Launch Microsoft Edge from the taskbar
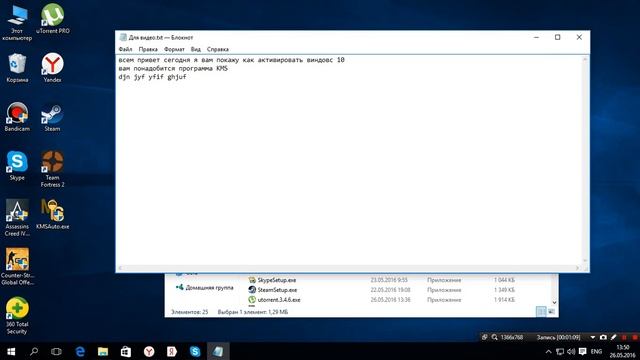The width and height of the screenshot is (640, 360). point(80,351)
